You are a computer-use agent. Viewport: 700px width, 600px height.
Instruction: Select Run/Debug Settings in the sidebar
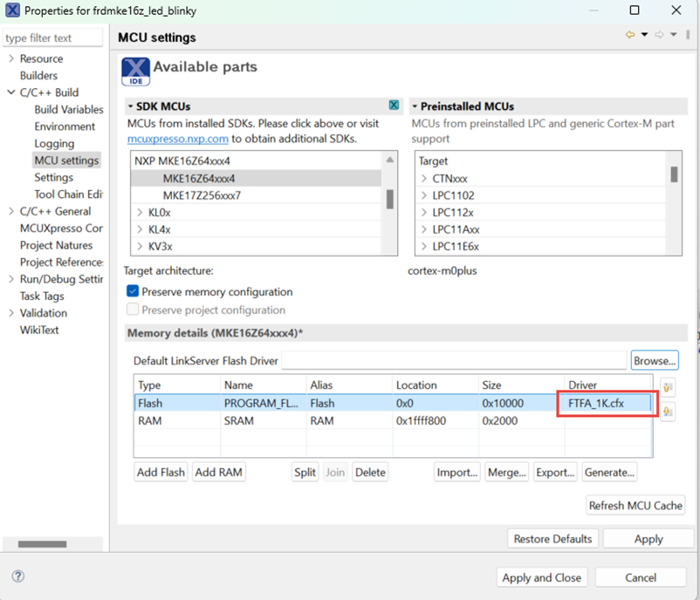tap(59, 279)
